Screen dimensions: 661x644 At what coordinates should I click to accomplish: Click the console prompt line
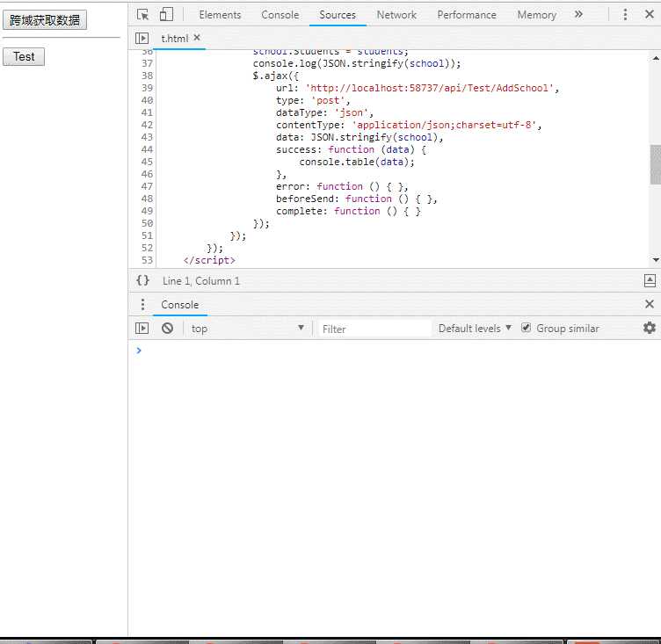click(394, 351)
